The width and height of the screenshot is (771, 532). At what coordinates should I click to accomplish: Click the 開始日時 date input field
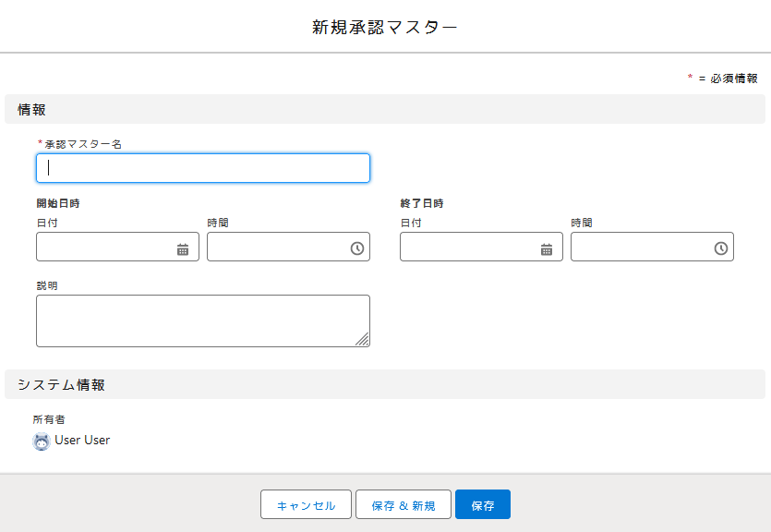point(103,248)
